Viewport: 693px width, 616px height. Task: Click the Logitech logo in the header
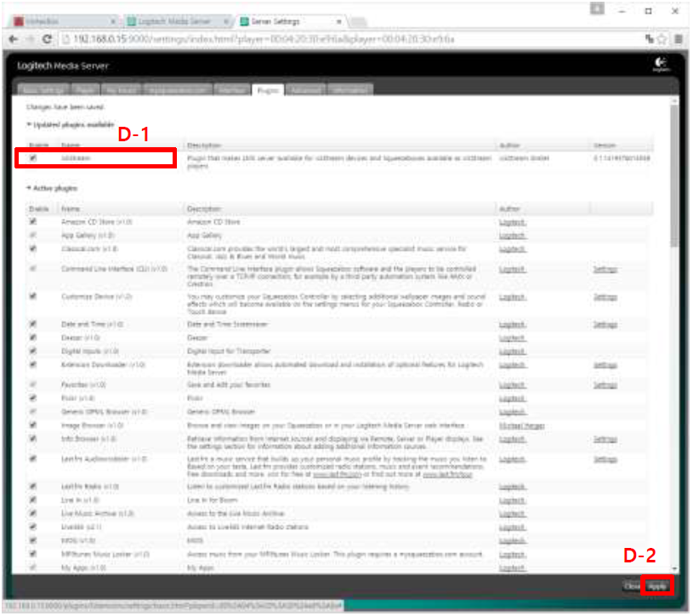pyautogui.click(x=661, y=66)
